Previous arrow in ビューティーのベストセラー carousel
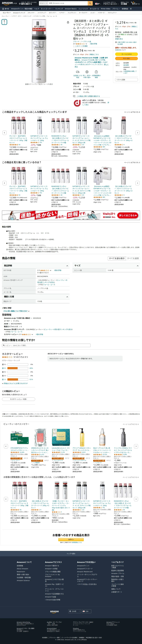 click(6, 446)
